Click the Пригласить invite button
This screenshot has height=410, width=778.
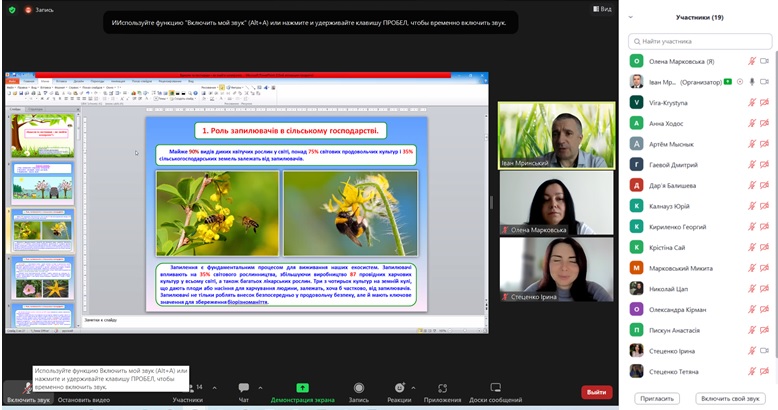click(657, 399)
